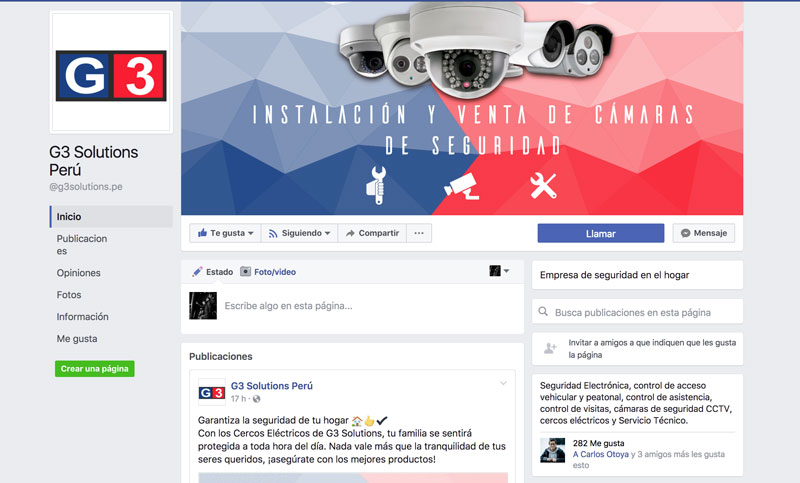
Task: Toggle the Te gusta like button
Action: click(226, 233)
